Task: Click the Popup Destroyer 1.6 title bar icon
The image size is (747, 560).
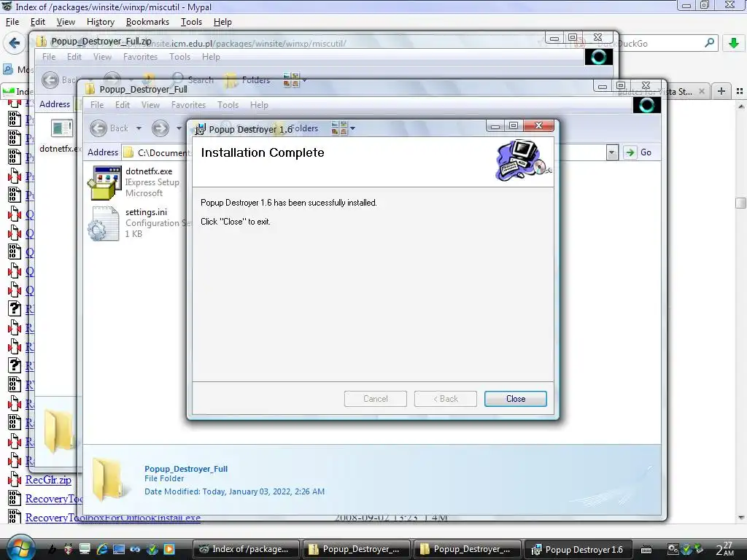Action: [200, 129]
